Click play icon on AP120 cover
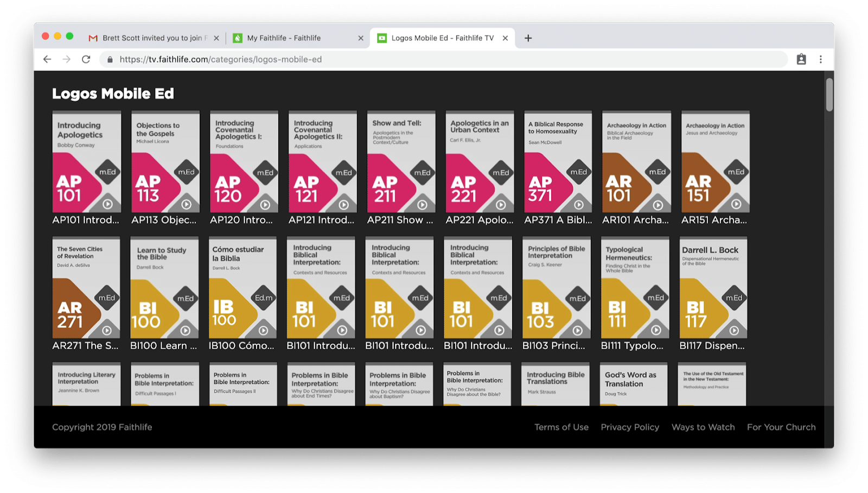The width and height of the screenshot is (868, 493). (x=265, y=205)
